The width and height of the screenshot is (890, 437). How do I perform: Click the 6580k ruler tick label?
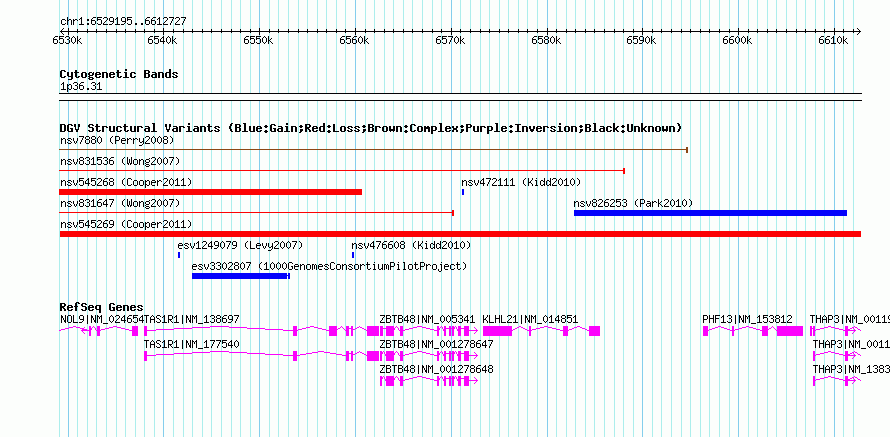(546, 41)
